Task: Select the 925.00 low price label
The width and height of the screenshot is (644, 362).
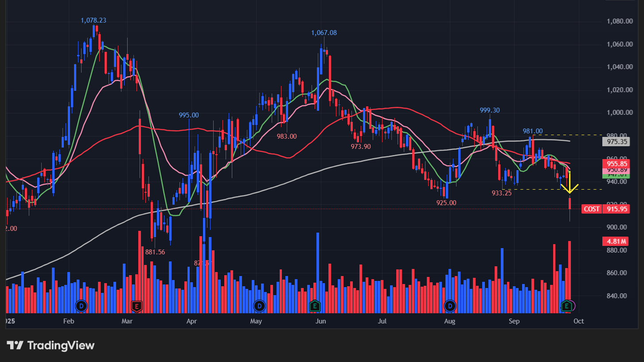Action: click(x=446, y=203)
